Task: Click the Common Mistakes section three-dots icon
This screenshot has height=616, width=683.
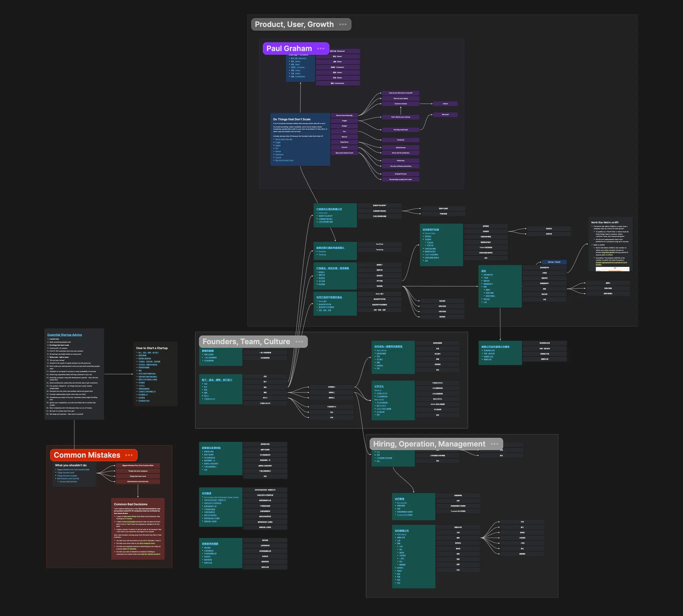Action: point(129,455)
